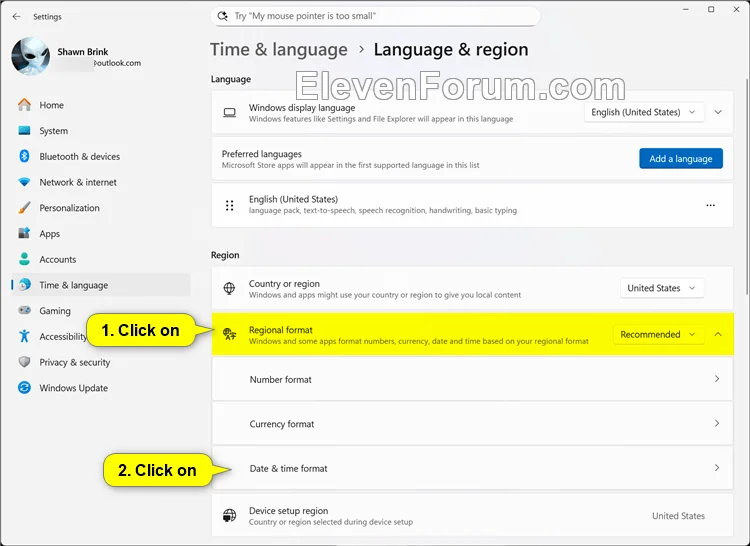Click the Device setup region title

[x=288, y=511]
